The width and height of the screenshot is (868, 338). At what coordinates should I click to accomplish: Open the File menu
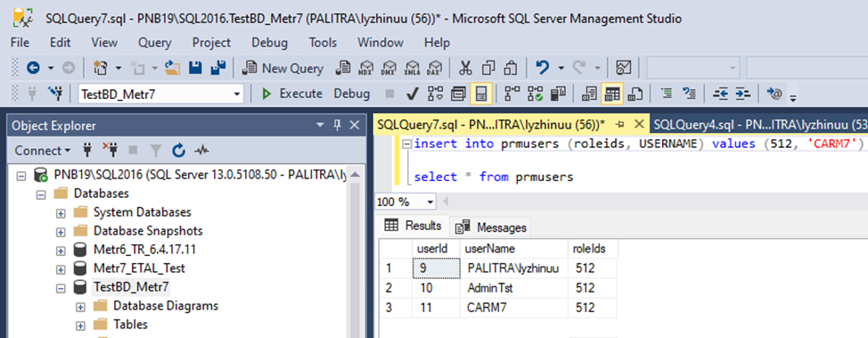20,43
